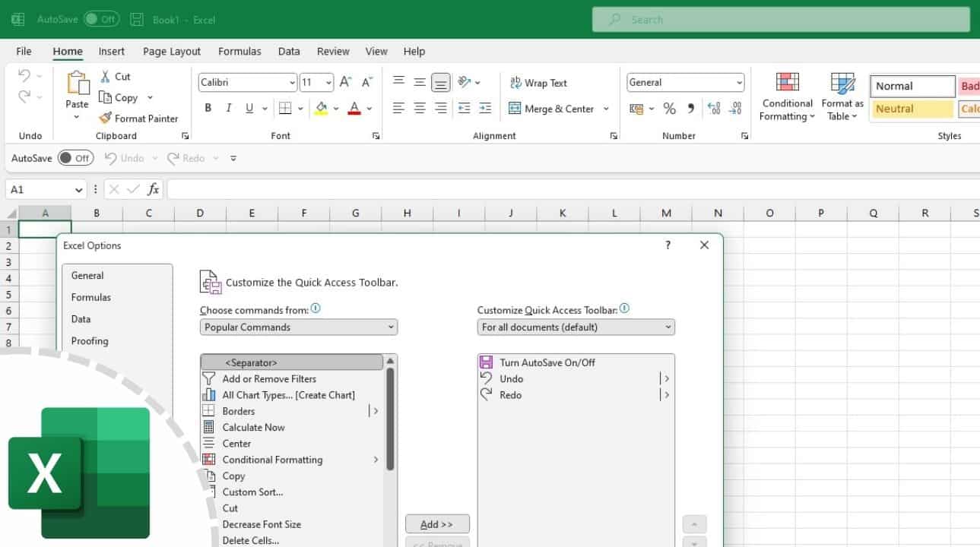Open the Data tab
The width and height of the screenshot is (980, 547).
coord(289,52)
